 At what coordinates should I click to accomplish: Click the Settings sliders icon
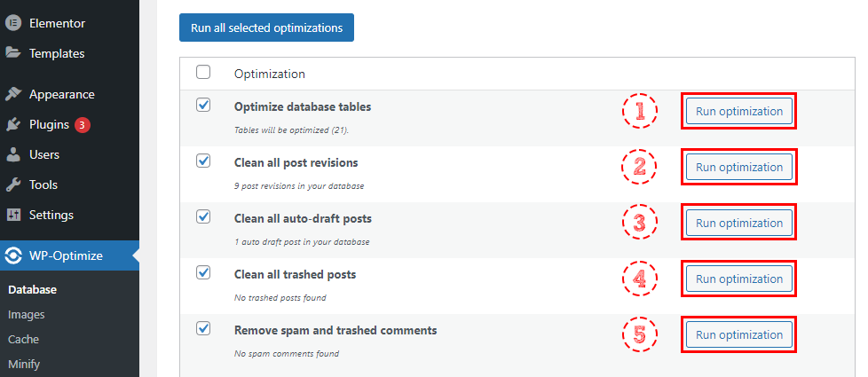point(12,215)
